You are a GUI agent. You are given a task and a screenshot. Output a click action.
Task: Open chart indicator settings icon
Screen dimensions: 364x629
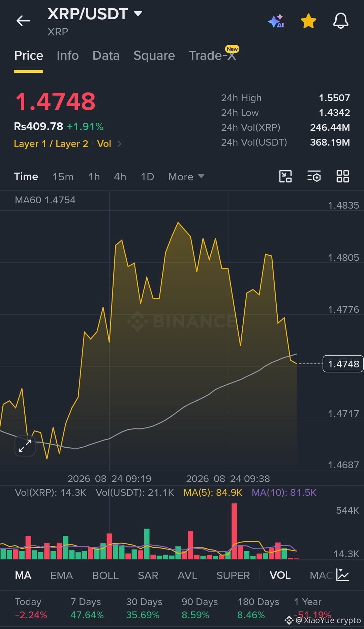(314, 176)
